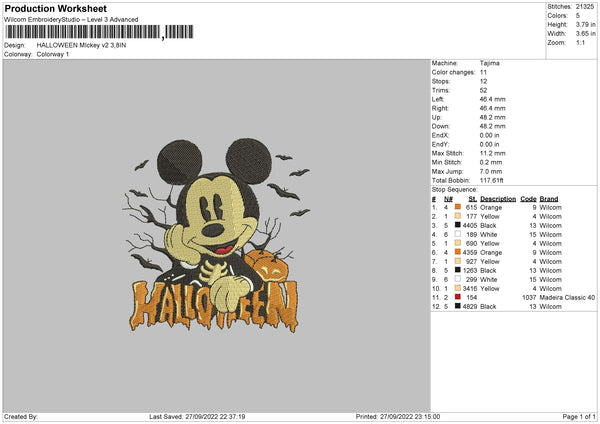The width and height of the screenshot is (600, 424).
Task: Click the Total Bobbin value
Action: 492,179
